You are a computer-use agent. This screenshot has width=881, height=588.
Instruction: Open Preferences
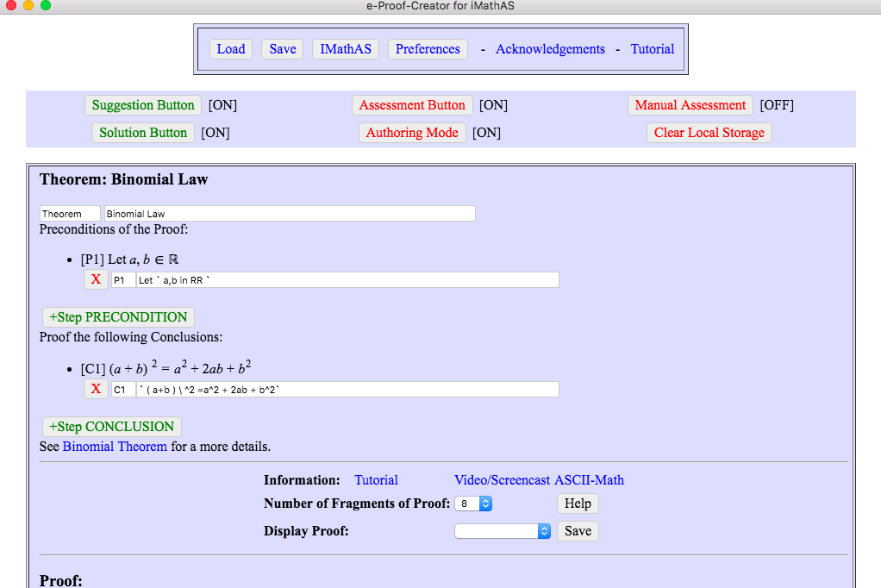(x=428, y=49)
